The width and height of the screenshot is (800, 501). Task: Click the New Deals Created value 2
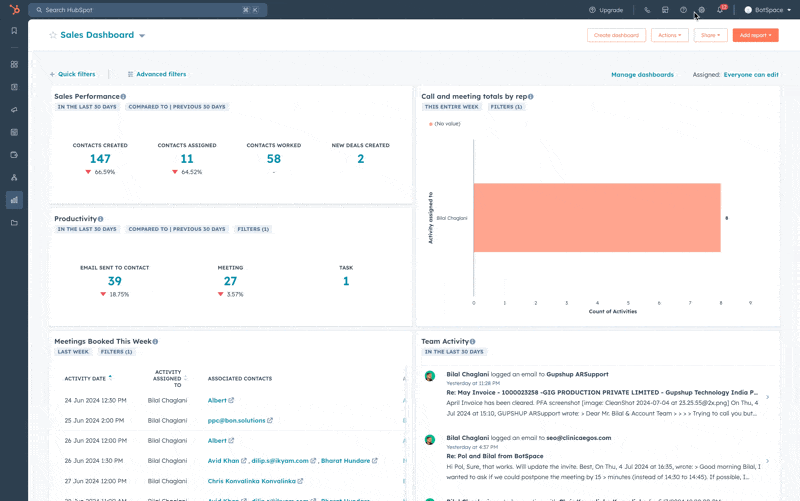tap(361, 159)
